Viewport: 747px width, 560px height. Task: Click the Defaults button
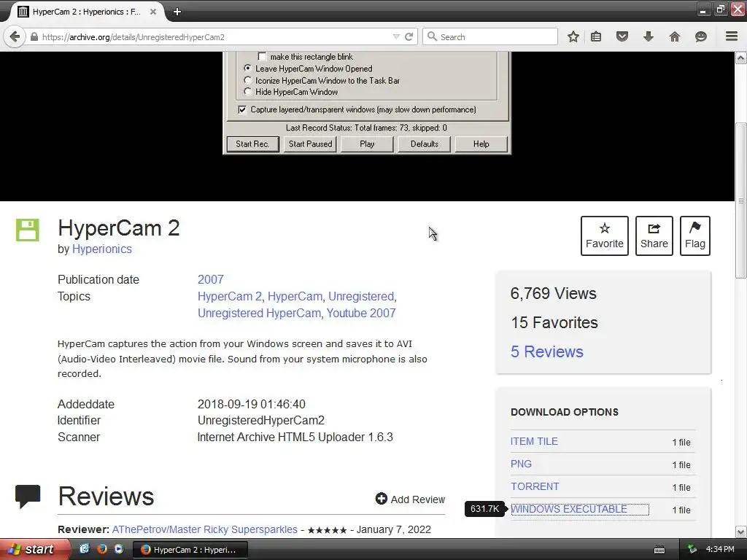[x=424, y=144]
